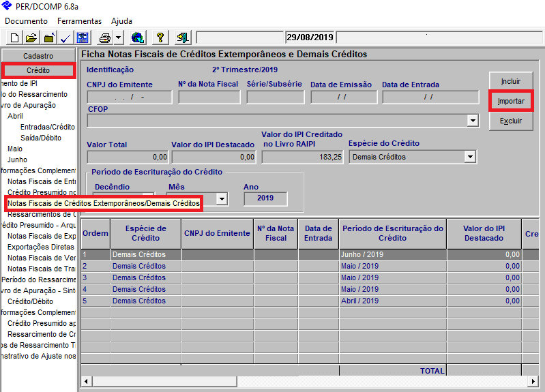545x392 pixels.
Task: Open the Documento menu
Action: (x=26, y=21)
